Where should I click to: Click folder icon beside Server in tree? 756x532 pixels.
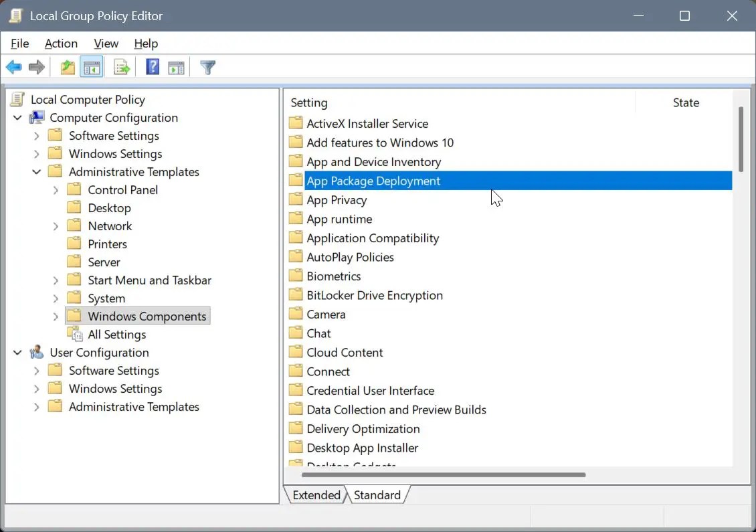[74, 261]
